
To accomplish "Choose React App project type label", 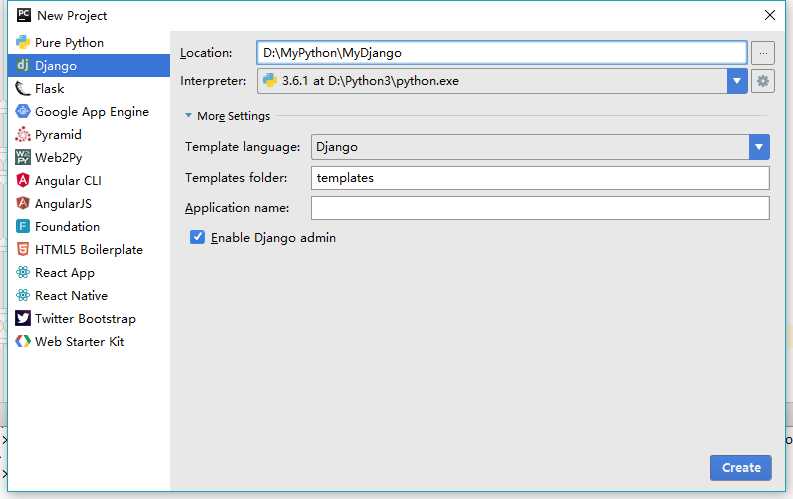I will 65,273.
